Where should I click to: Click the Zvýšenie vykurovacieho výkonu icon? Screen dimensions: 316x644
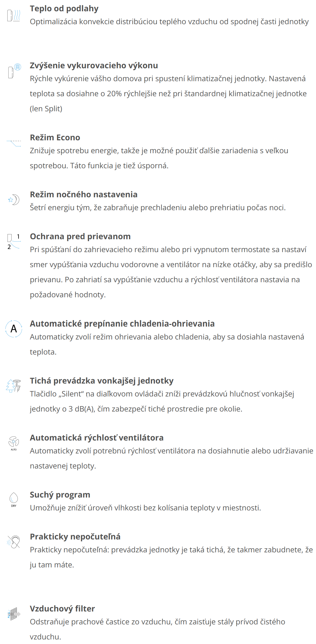pyautogui.click(x=14, y=71)
